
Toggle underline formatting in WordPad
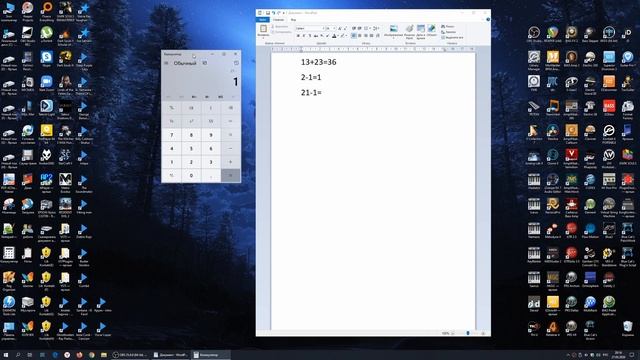click(x=309, y=36)
